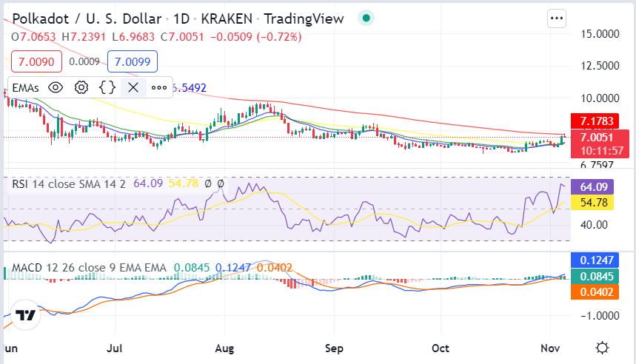Click the green histogram 0.0845 axis label
Screen dimensions: 636x364
(x=595, y=277)
